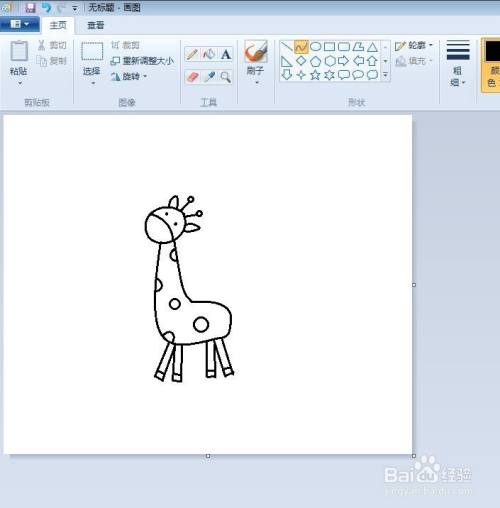The width and height of the screenshot is (500, 508).
Task: Click the Undo arrow in title bar
Action: pos(47,7)
